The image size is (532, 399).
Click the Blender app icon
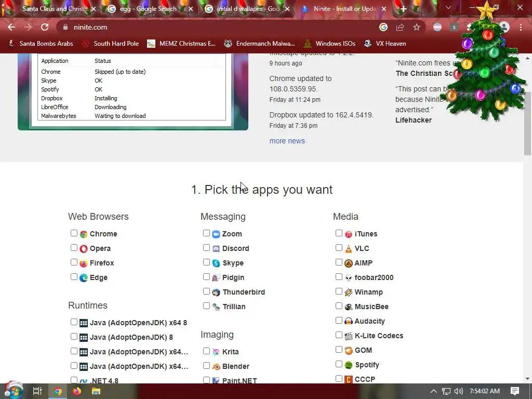(216, 367)
